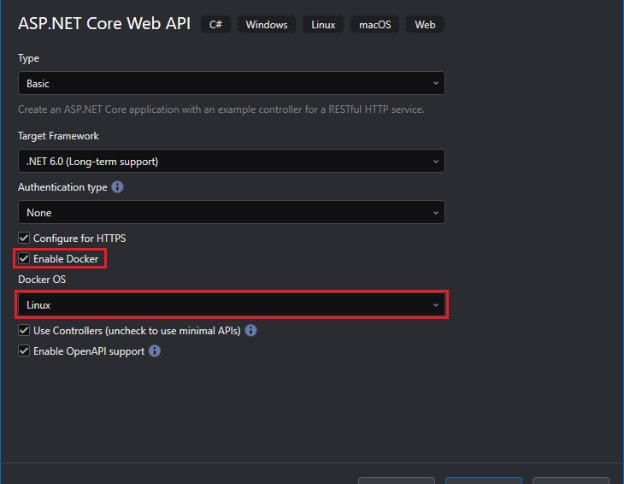Viewport: 624px width, 484px height.
Task: Click info icon beside Enable OpenAPI support
Action: tap(155, 351)
